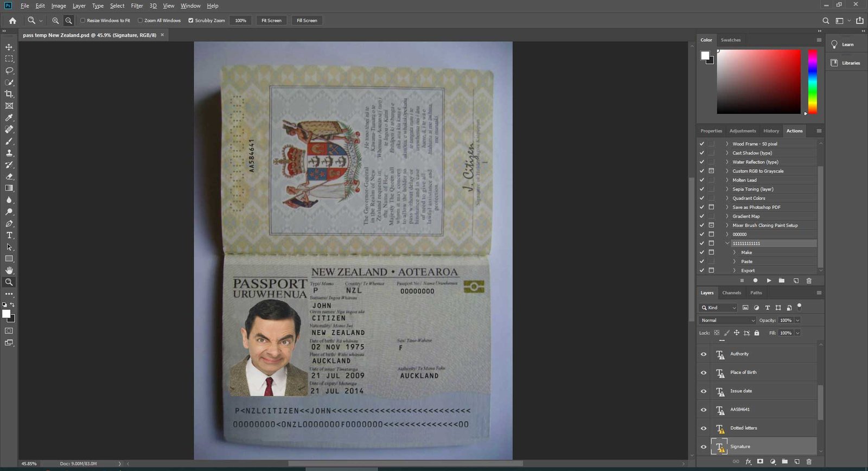This screenshot has width=868, height=471.
Task: Click the Home icon in options bar
Action: (12, 21)
